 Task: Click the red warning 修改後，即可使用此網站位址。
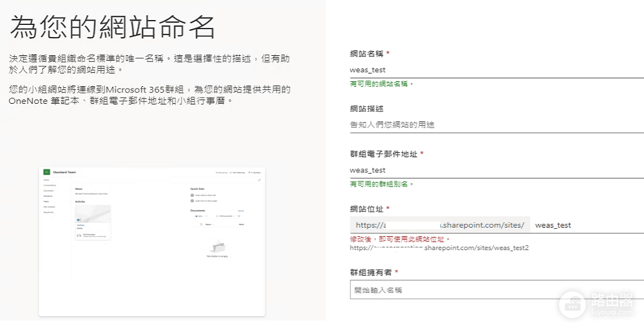[400, 239]
